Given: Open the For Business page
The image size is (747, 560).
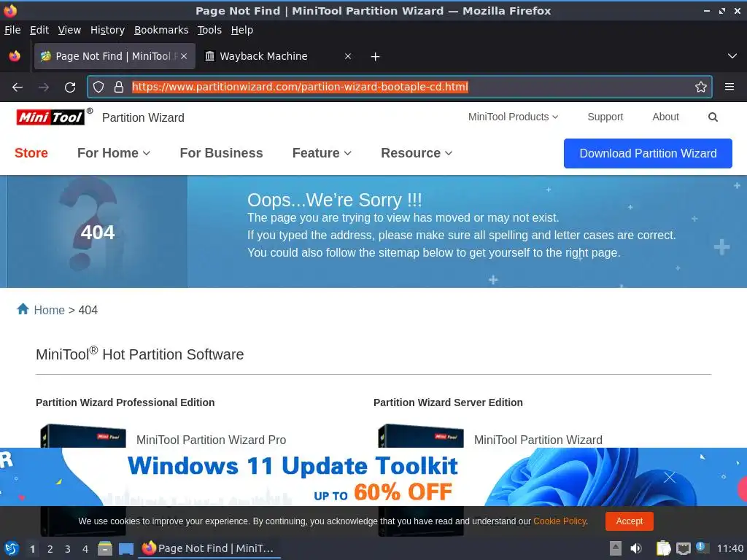Looking at the screenshot, I should click(x=221, y=153).
